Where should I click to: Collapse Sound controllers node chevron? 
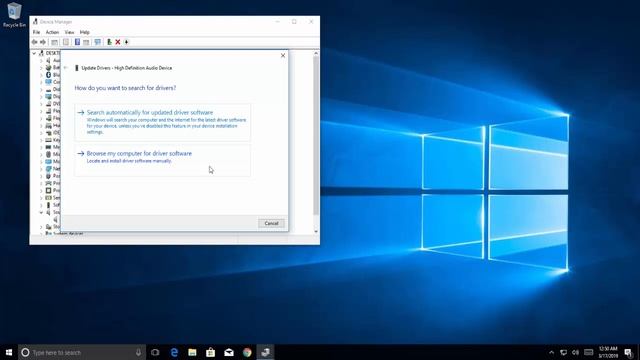(x=41, y=212)
